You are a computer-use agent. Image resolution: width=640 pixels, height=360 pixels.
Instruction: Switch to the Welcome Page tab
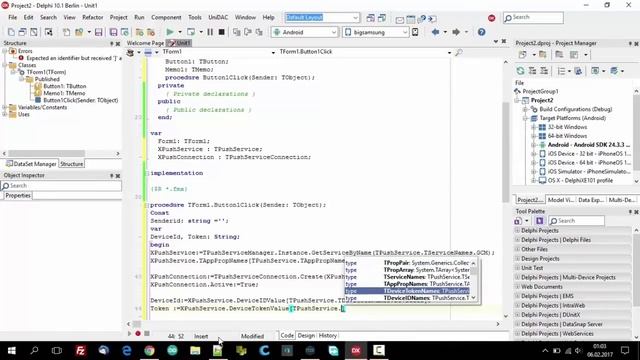coord(145,43)
